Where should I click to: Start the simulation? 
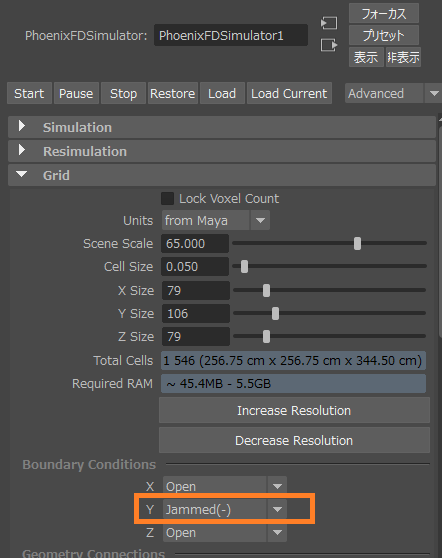pyautogui.click(x=29, y=94)
